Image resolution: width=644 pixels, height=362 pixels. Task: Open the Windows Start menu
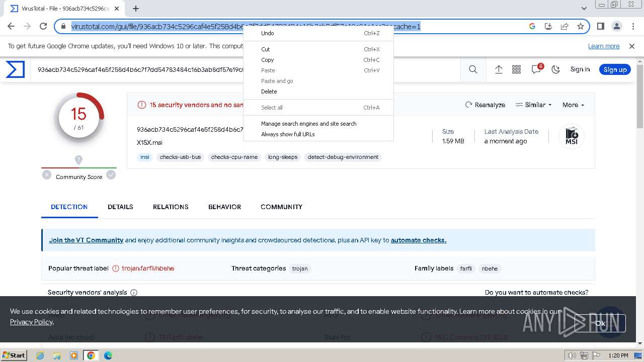coord(14,355)
